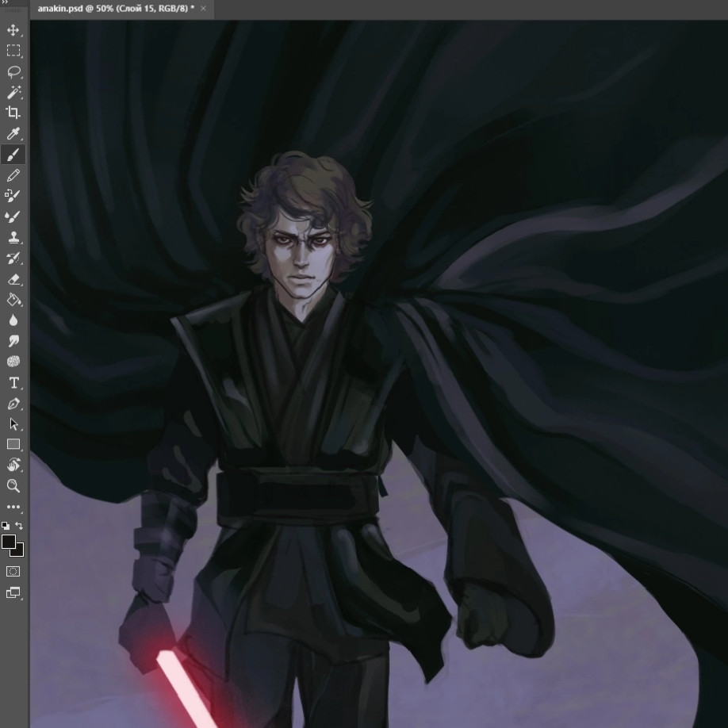Image resolution: width=728 pixels, height=728 pixels.
Task: Open the Edit Toolbar three-dots menu
Action: 13,507
